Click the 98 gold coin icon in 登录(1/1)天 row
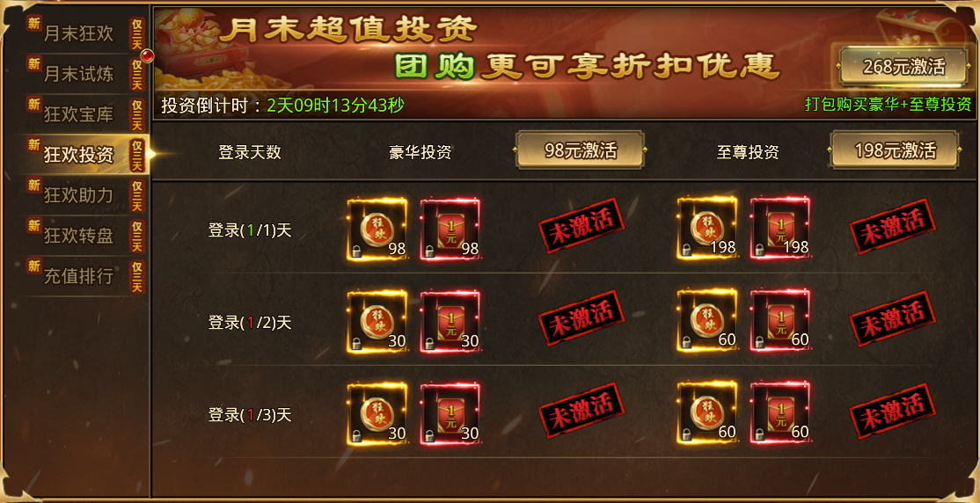This screenshot has height=503, width=980. [377, 230]
